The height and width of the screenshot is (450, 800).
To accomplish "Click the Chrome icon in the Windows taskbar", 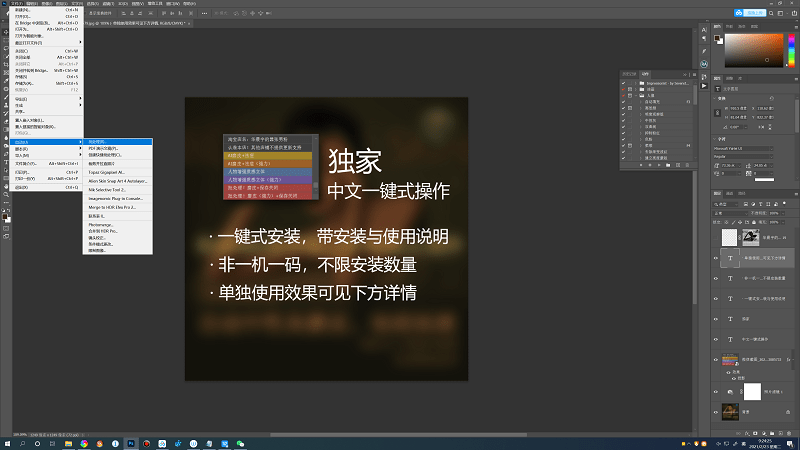I will point(85,442).
